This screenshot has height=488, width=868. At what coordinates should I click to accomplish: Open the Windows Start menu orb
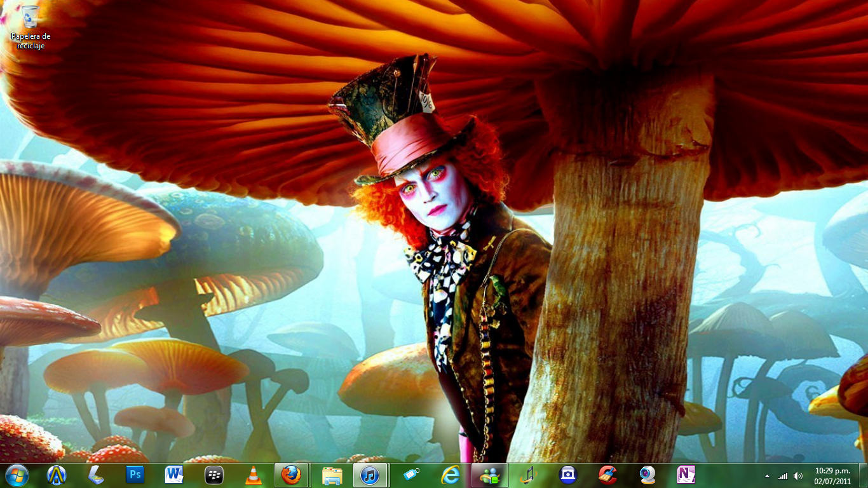click(x=17, y=475)
